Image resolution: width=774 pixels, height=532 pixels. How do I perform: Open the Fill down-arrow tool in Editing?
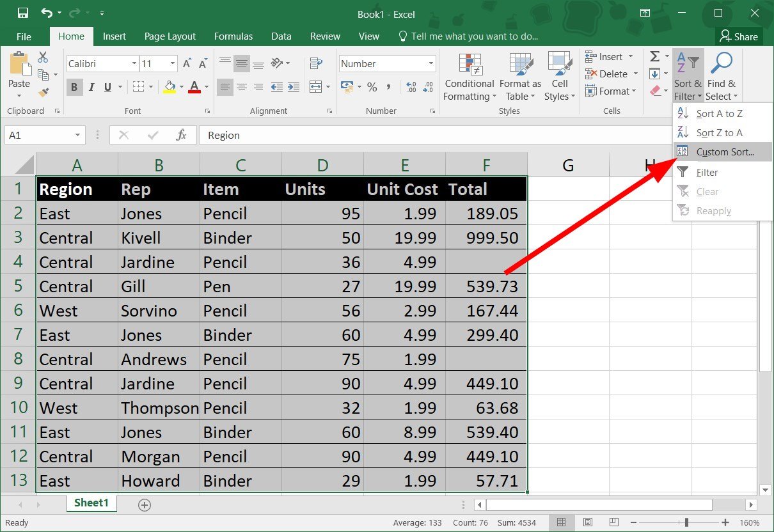[x=654, y=74]
